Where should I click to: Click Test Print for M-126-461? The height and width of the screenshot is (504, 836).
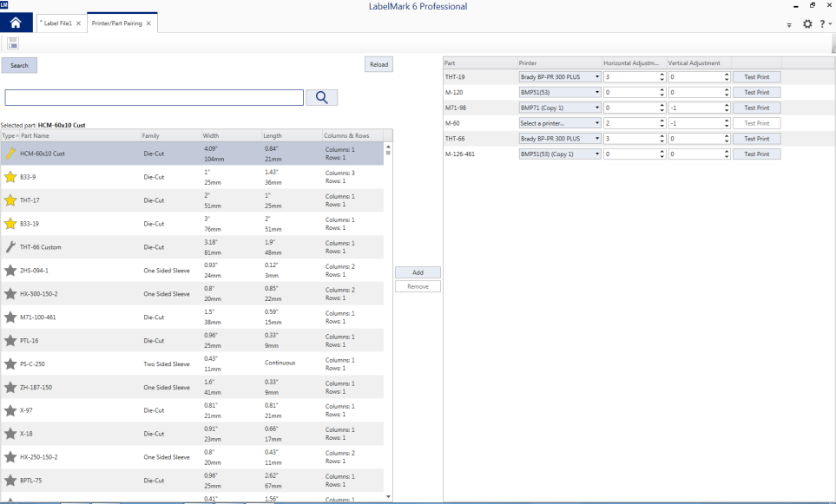(756, 154)
